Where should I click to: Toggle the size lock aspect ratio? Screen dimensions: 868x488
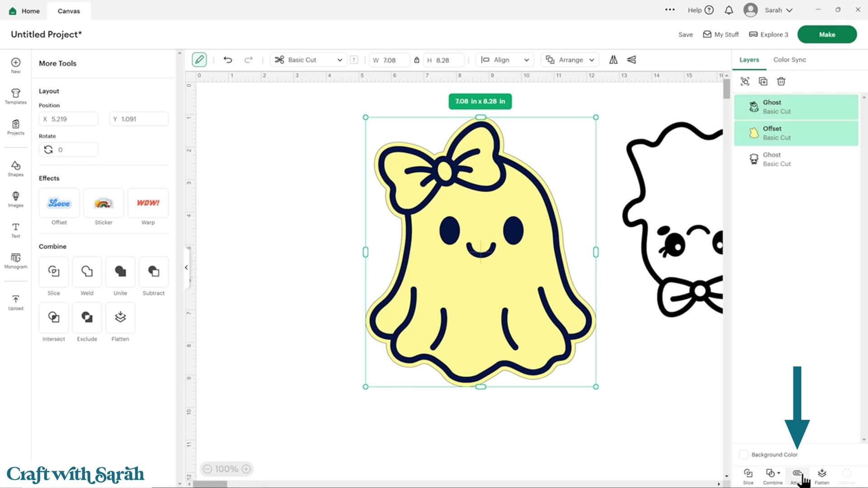coord(416,60)
